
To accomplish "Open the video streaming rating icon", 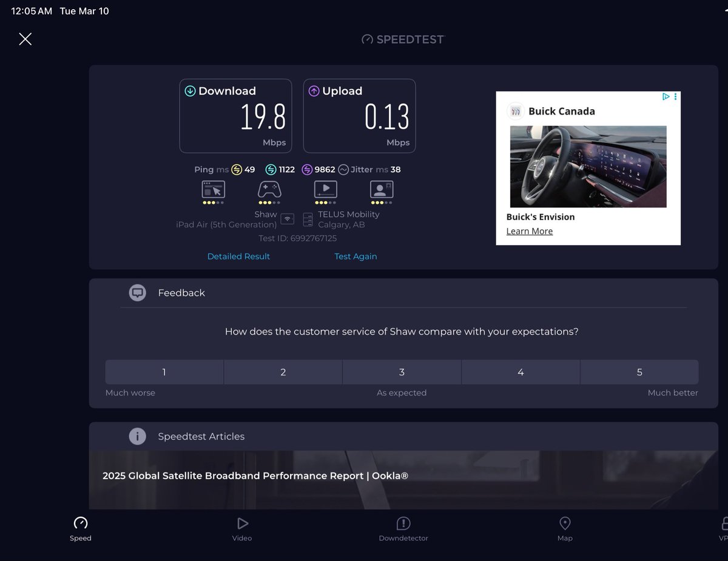I will [x=325, y=189].
